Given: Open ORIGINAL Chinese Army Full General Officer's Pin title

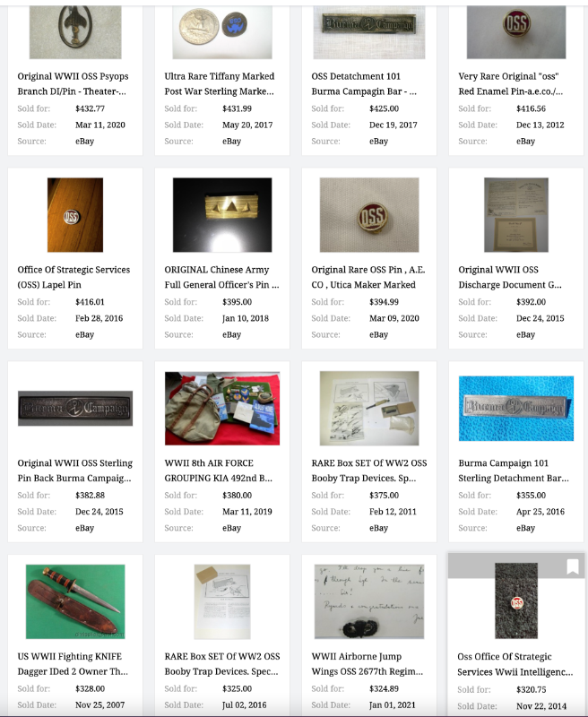Looking at the screenshot, I should point(221,277).
